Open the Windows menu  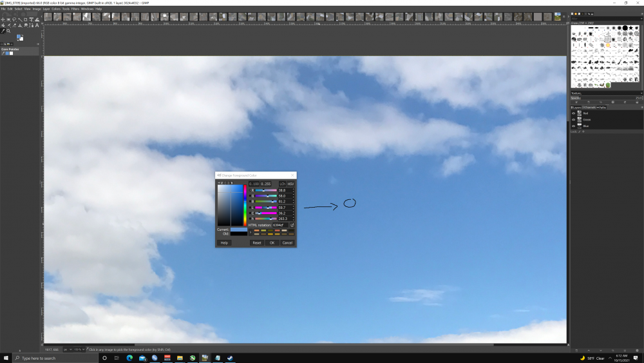click(87, 8)
